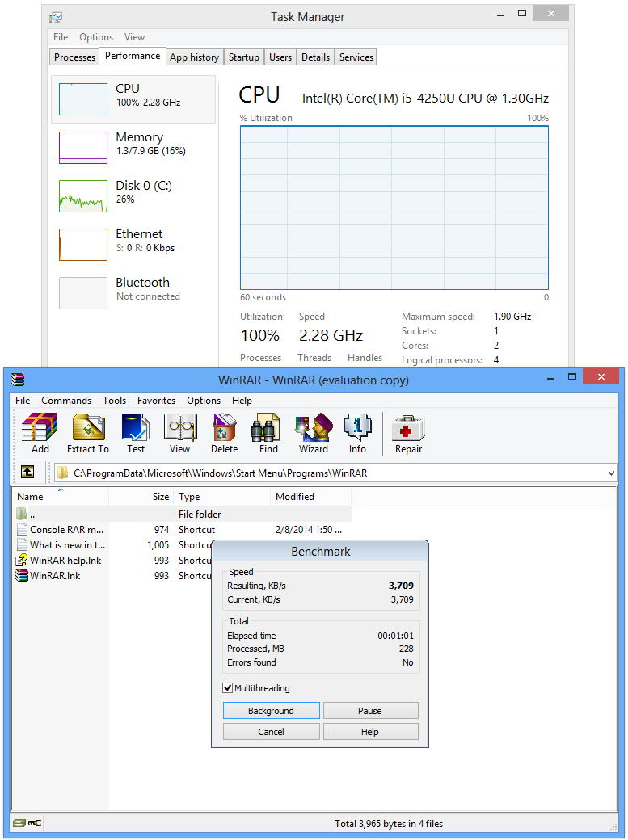Open the App history tab
This screenshot has height=840, width=628.
pos(194,57)
